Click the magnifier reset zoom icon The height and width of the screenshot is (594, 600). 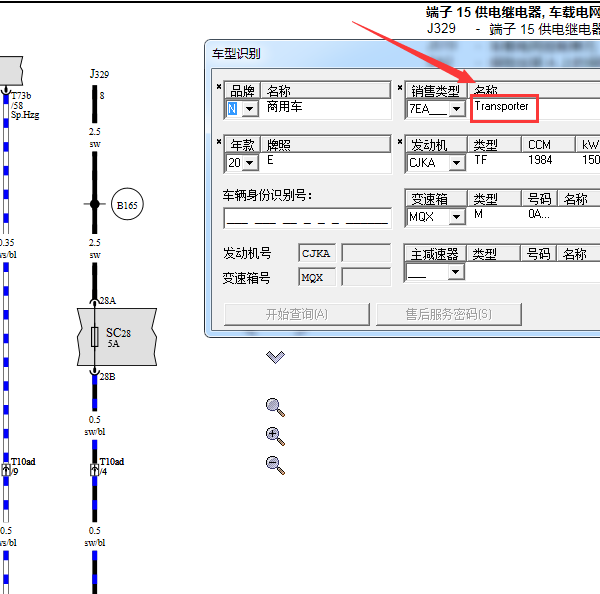pyautogui.click(x=275, y=407)
